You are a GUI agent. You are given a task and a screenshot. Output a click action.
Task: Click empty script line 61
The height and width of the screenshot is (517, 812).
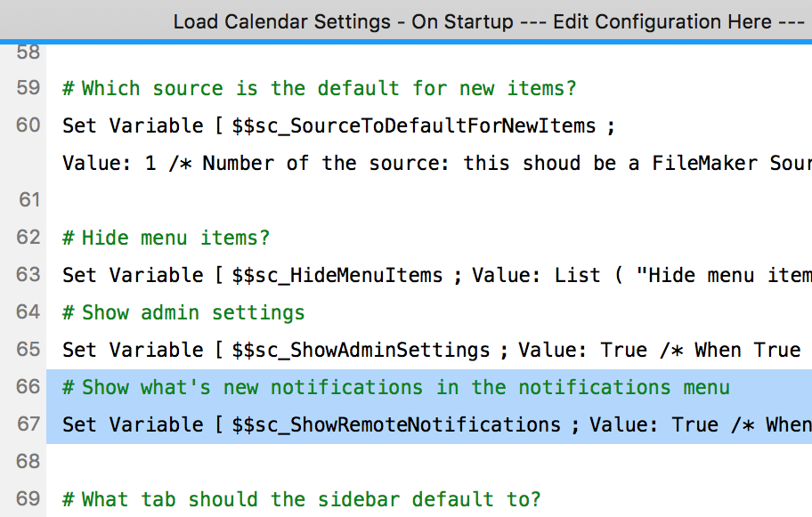click(429, 200)
